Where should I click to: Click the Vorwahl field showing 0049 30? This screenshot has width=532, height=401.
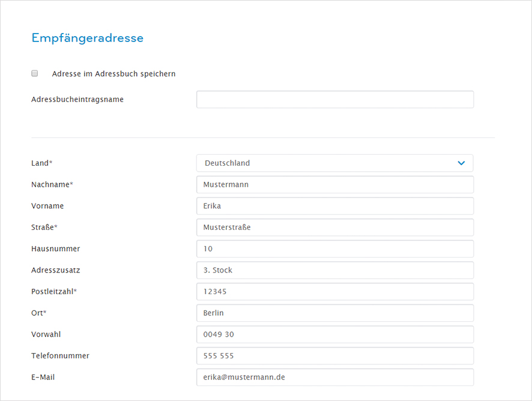tap(334, 334)
